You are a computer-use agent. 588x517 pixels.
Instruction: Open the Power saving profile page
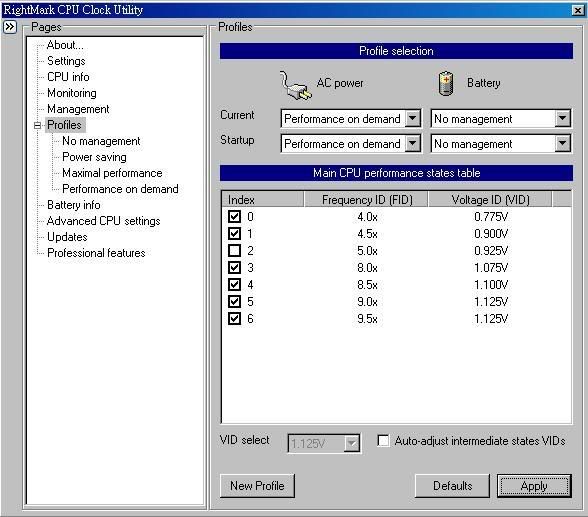[x=94, y=157]
